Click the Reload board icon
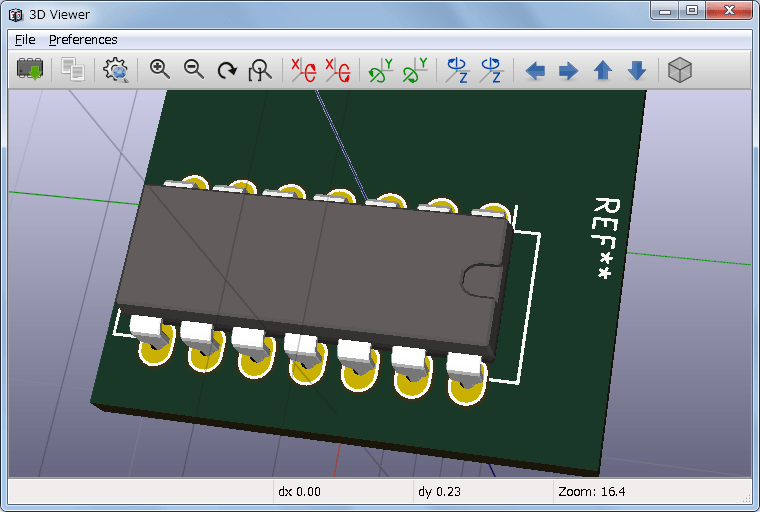The width and height of the screenshot is (760, 512). (x=30, y=70)
